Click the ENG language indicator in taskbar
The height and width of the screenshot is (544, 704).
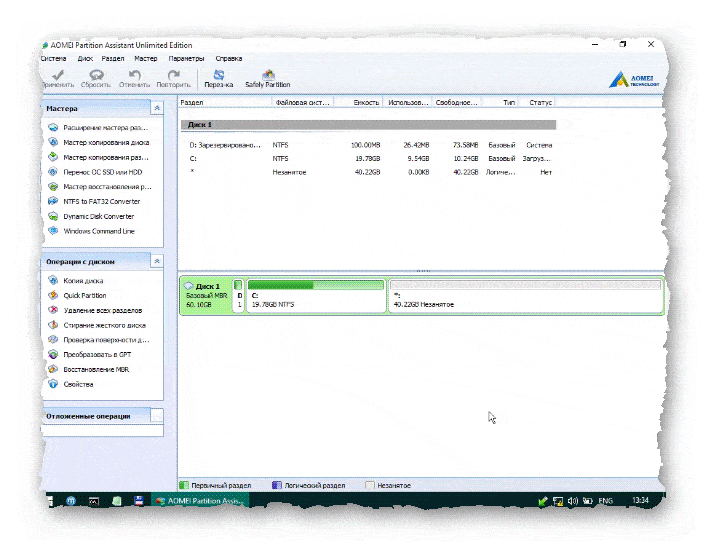605,501
